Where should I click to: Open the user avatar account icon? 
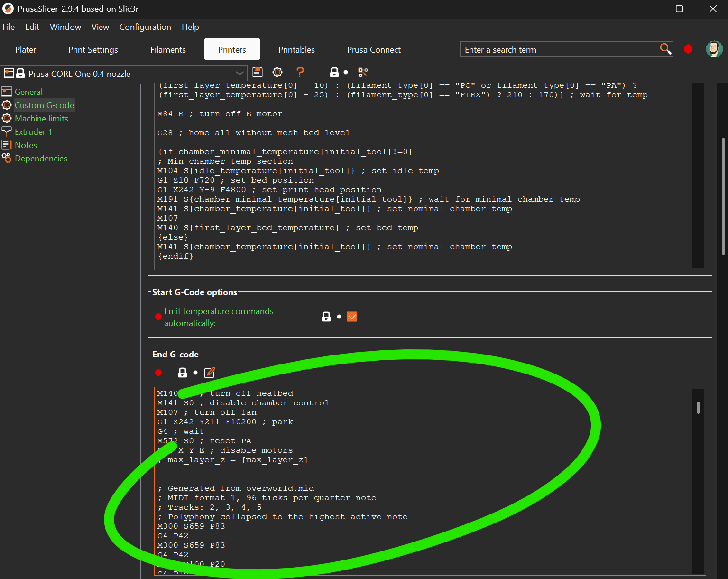[714, 49]
